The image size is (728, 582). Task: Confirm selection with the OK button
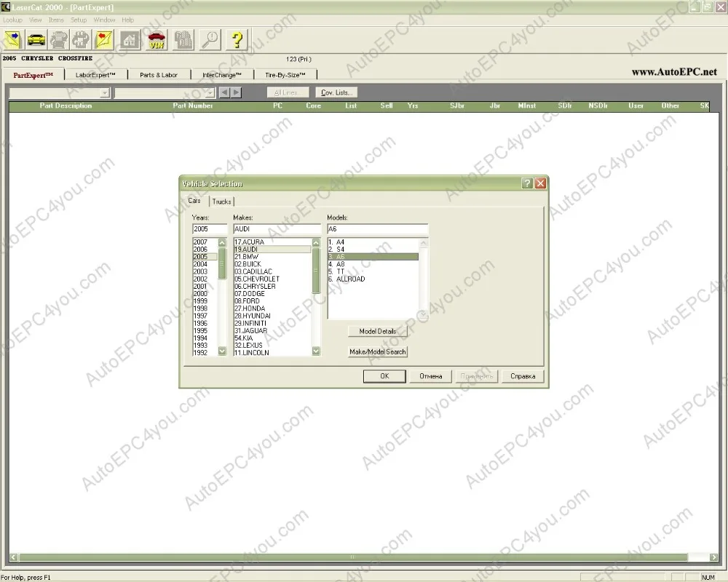point(384,376)
